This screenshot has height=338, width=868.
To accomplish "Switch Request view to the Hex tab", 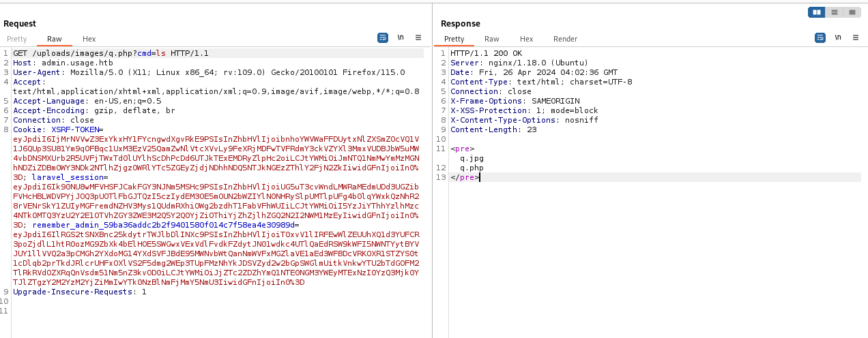I will (x=89, y=39).
